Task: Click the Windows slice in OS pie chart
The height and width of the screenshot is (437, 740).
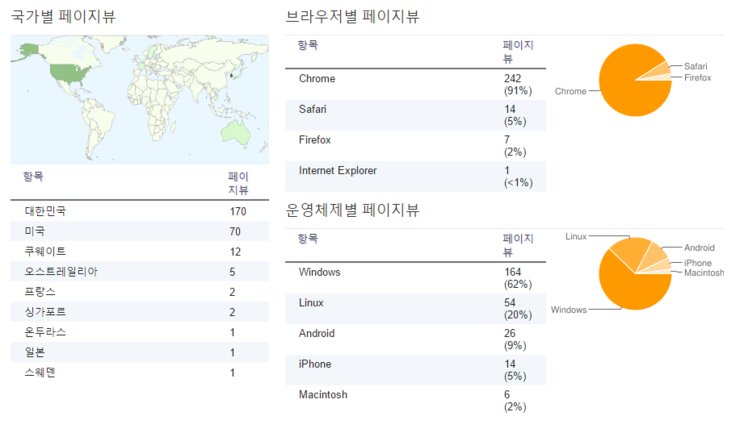Action: (630, 288)
